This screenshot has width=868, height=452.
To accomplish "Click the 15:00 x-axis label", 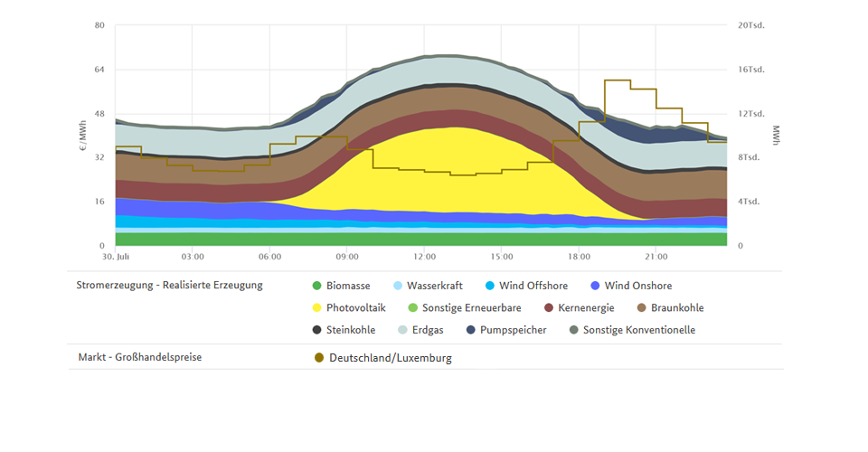I will tap(502, 257).
